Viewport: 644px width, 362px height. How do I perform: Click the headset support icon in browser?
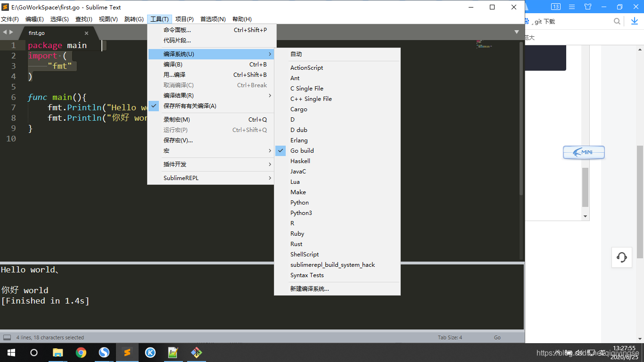(622, 257)
